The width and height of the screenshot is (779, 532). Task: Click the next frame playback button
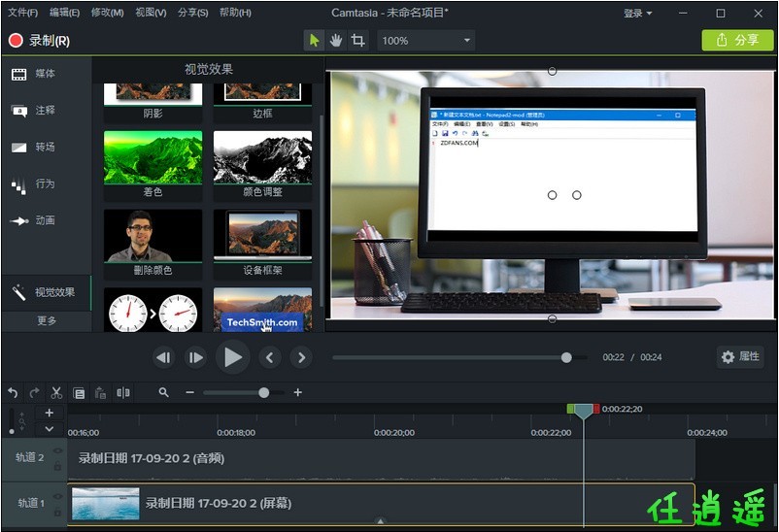[196, 357]
